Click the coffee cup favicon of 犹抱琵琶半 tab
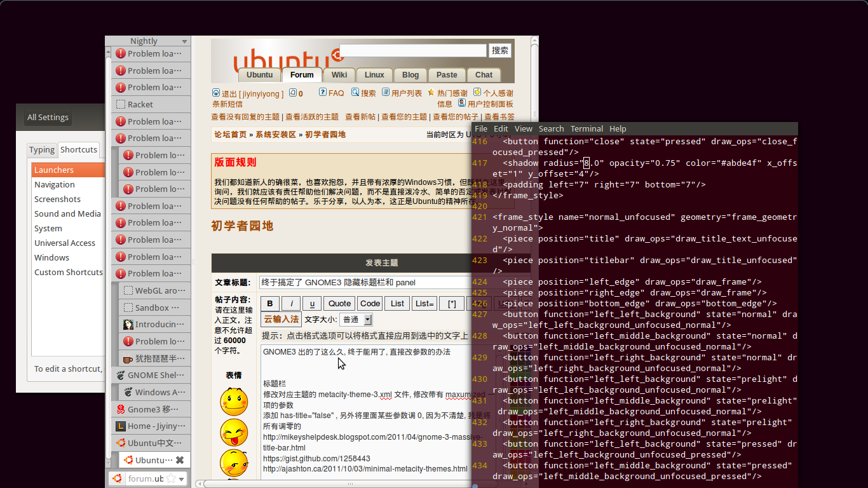 click(128, 358)
